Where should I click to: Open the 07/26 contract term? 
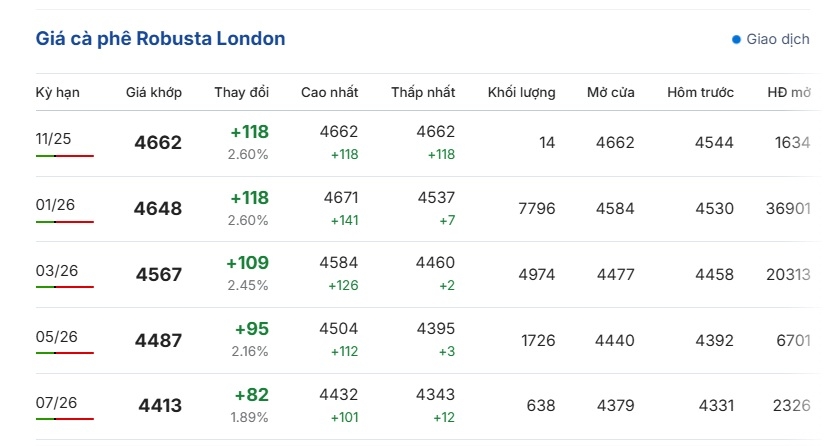tap(56, 402)
